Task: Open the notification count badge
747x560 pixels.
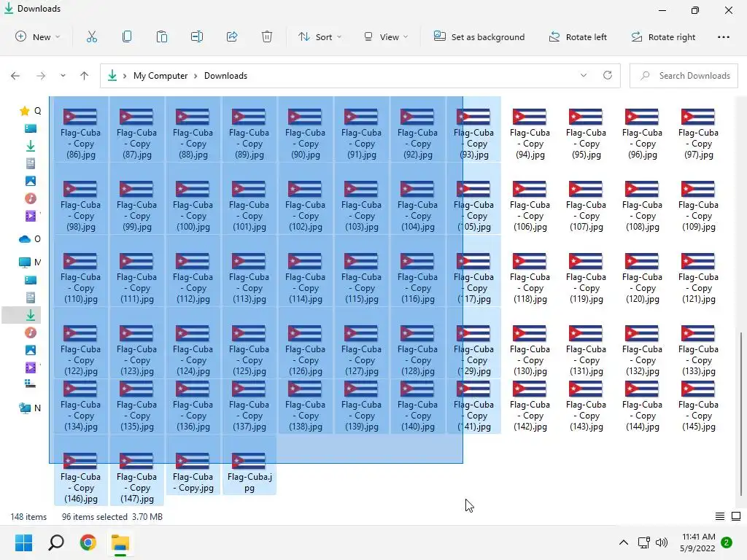Action: (x=727, y=542)
